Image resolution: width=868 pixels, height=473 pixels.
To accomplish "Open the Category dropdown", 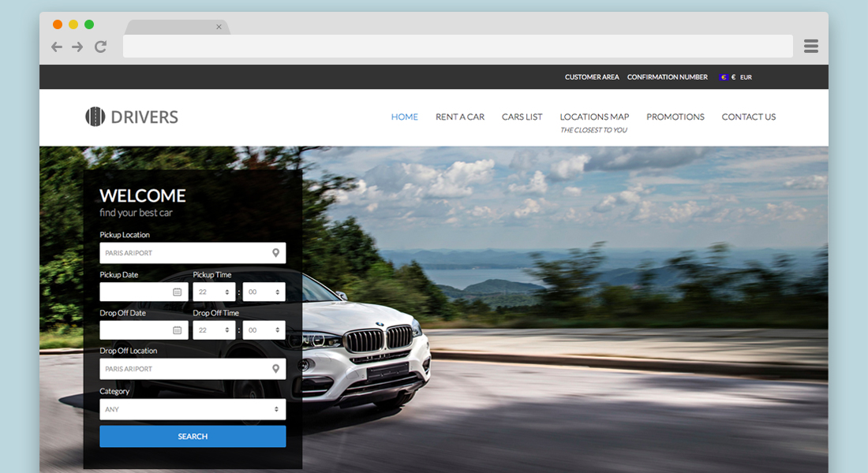I will (x=193, y=409).
